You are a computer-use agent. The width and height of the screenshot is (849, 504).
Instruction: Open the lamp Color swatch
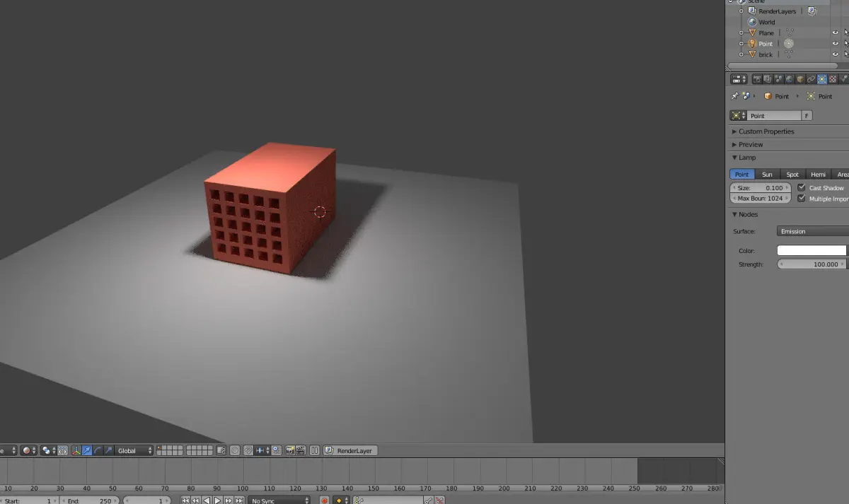pos(812,250)
